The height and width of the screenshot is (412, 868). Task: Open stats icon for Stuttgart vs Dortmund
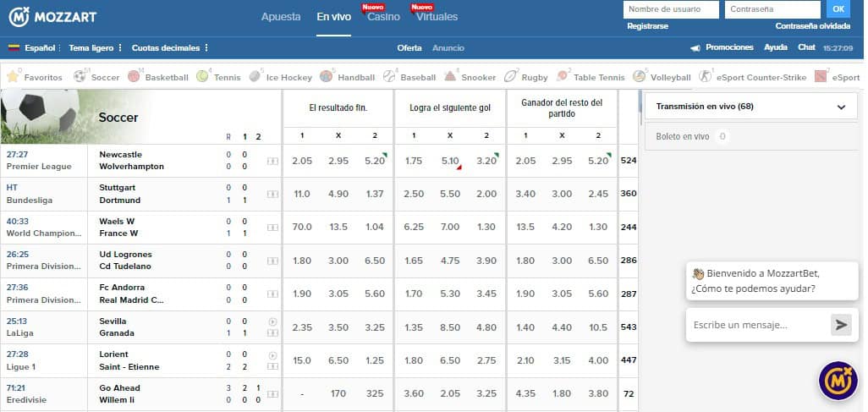pos(272,195)
